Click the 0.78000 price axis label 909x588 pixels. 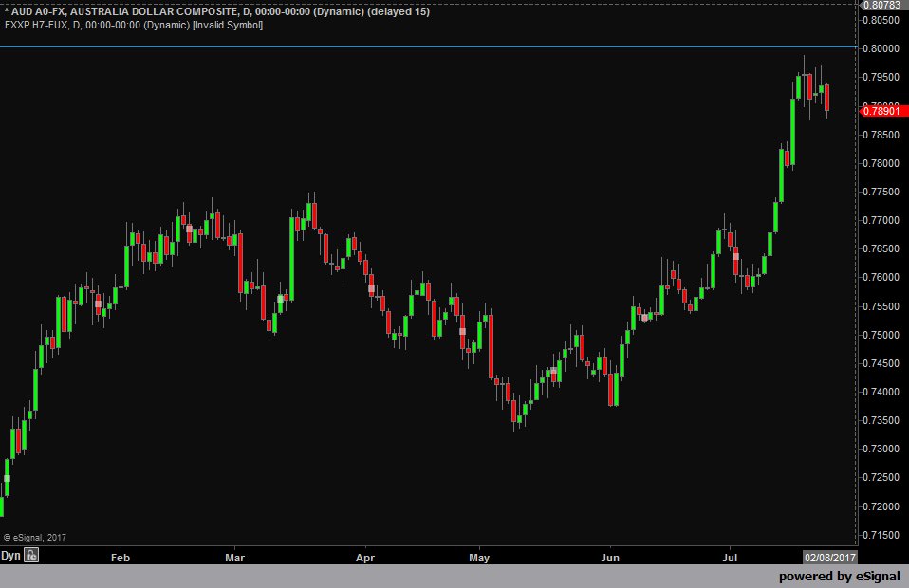(881, 163)
